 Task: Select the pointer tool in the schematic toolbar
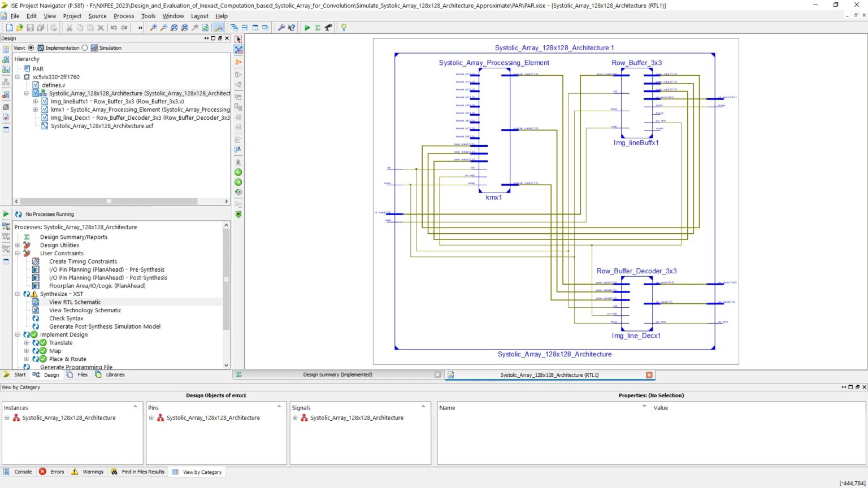[238, 38]
